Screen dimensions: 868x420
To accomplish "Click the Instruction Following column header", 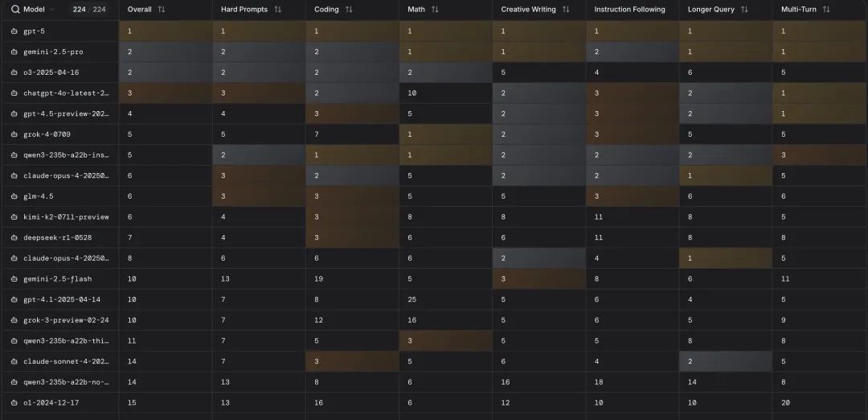I will [x=629, y=10].
